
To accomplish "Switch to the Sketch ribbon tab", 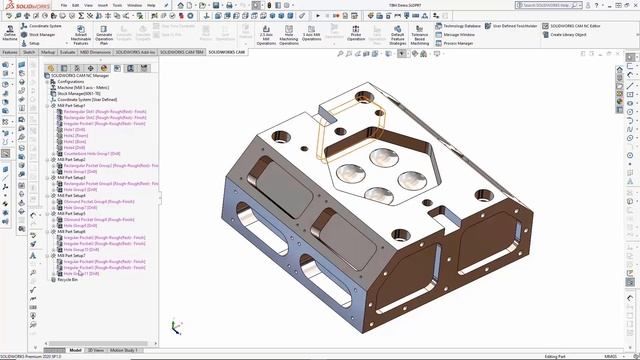I will [29, 52].
